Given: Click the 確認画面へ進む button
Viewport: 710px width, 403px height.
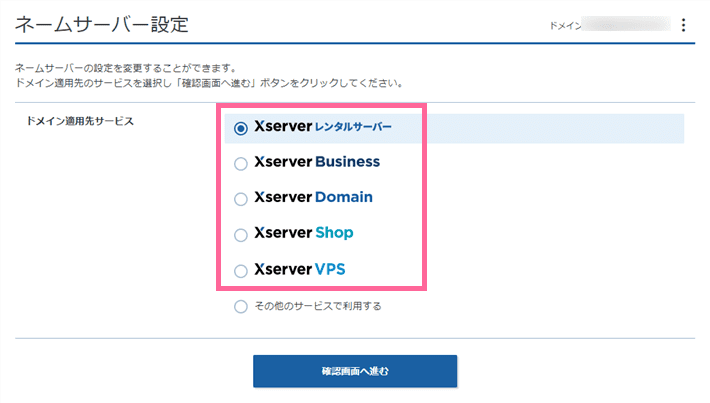Looking at the screenshot, I should coord(355,371).
